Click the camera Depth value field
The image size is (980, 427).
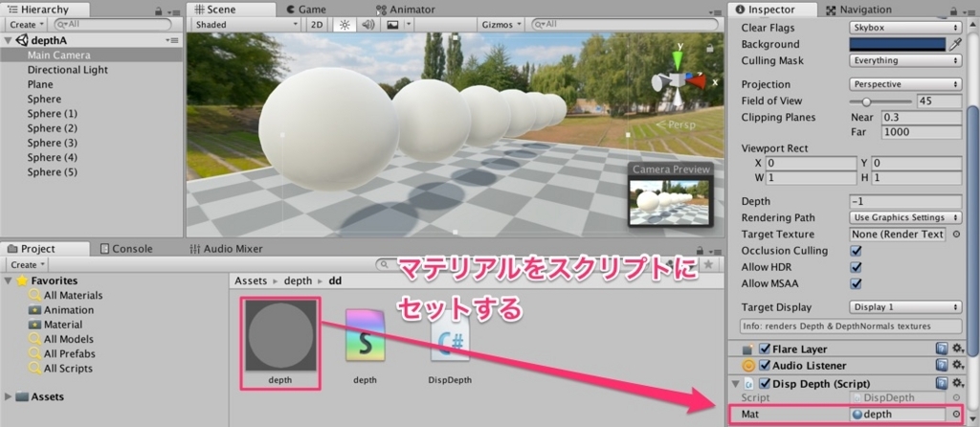point(905,201)
